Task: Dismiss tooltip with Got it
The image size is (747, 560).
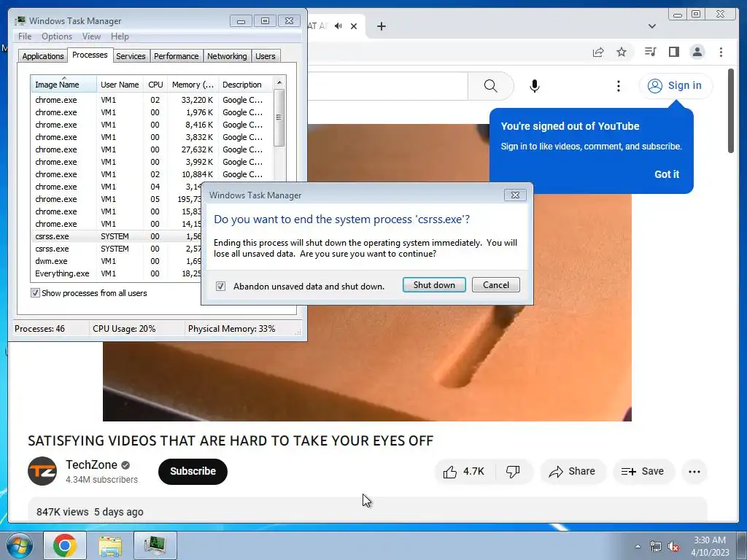Action: 667,174
